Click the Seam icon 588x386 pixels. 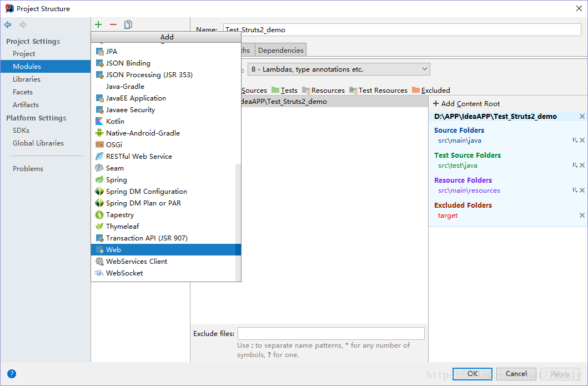99,168
